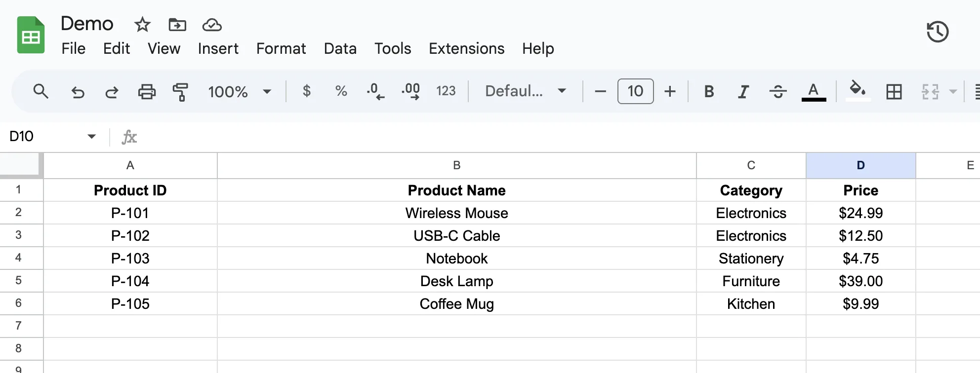
Task: Open the Extensions menu
Action: (x=467, y=48)
